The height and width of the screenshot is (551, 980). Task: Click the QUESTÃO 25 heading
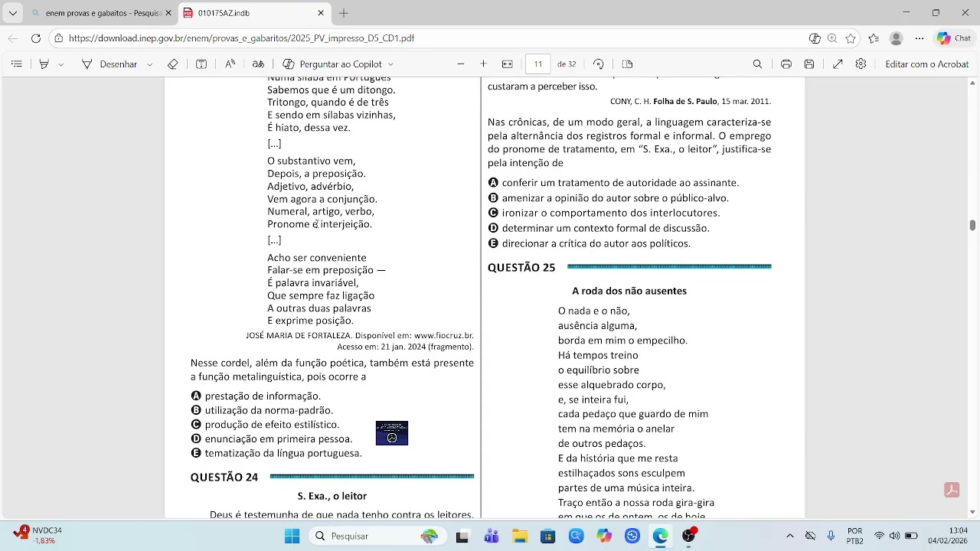pos(521,268)
